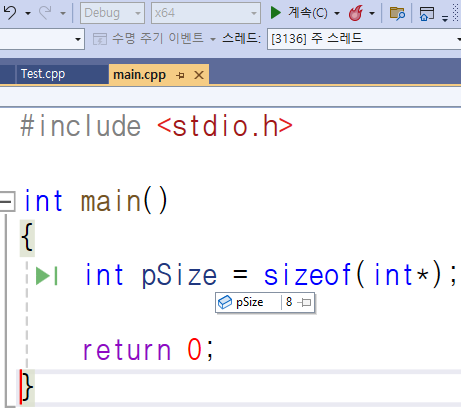Click the Undo icon
The height and width of the screenshot is (409, 461).
10,13
